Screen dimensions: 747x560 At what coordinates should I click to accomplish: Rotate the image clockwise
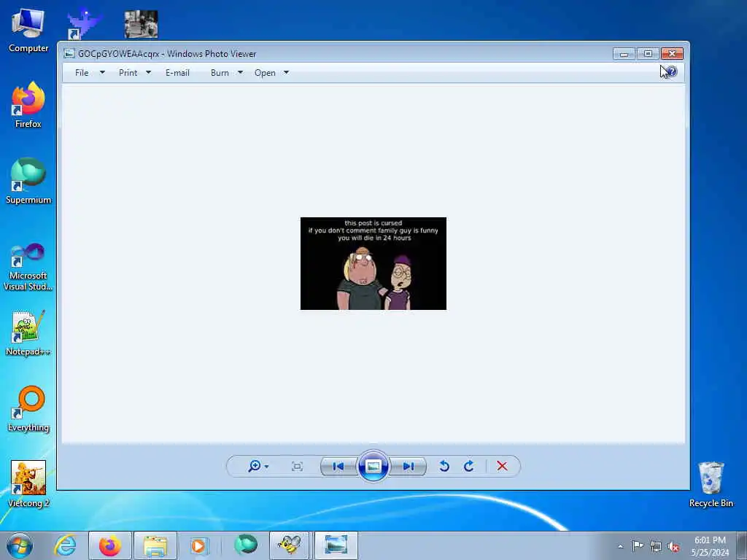point(469,466)
